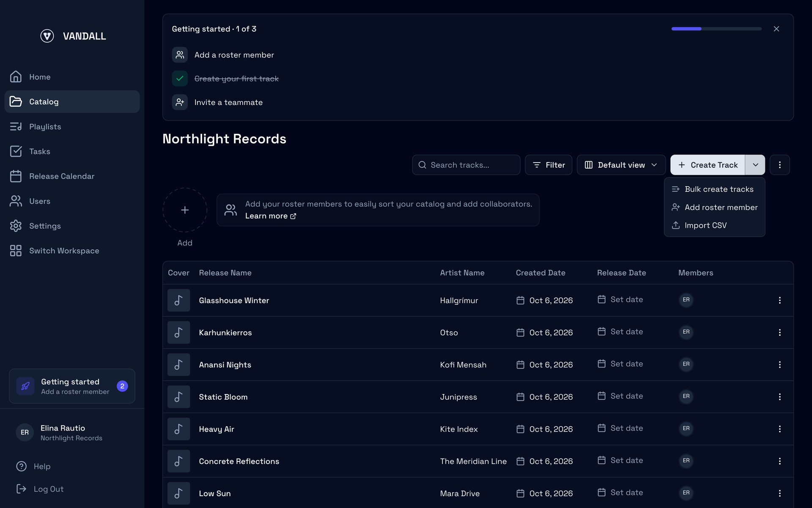Open the Users page
812x508 pixels.
(x=72, y=201)
